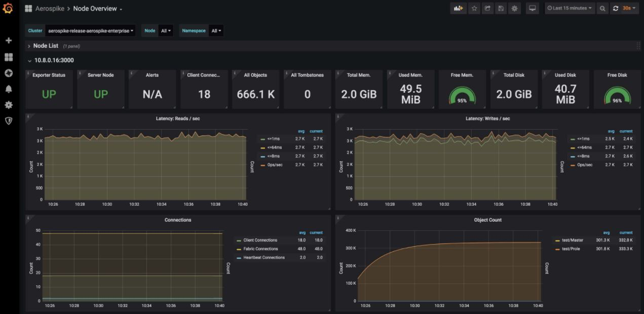Open the Share dashboard icon
This screenshot has height=314, width=644.
[487, 8]
